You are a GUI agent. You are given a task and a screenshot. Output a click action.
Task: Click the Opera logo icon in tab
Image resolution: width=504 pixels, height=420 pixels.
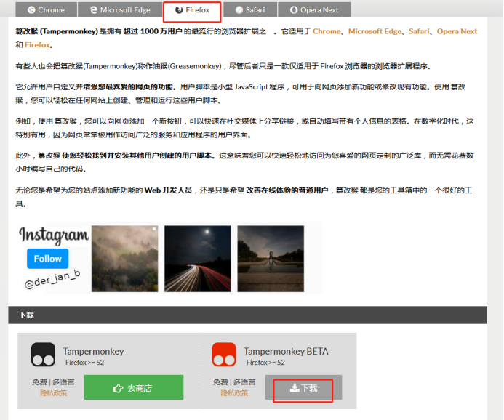coord(294,10)
